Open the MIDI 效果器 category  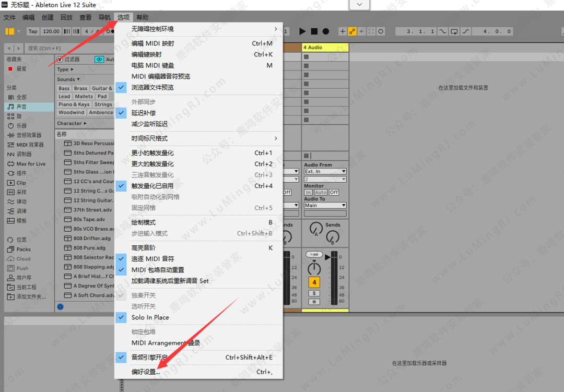[x=29, y=145]
